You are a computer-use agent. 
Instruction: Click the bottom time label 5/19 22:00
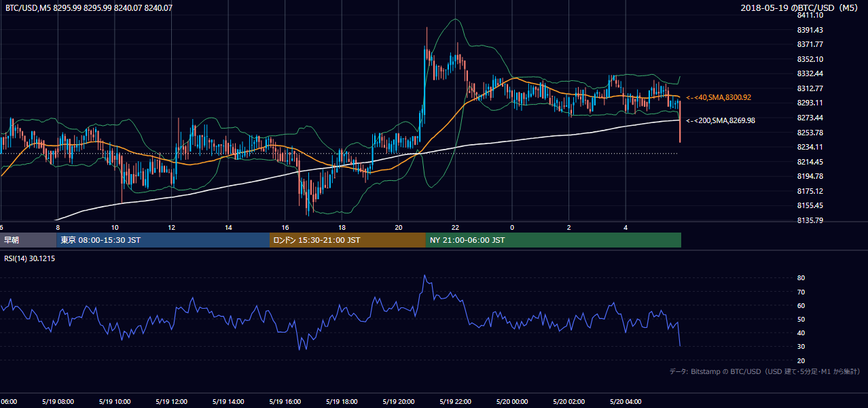click(454, 402)
